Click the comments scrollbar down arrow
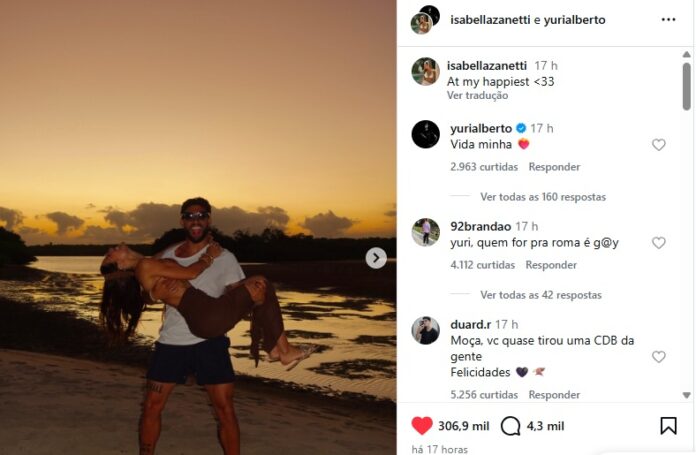The height and width of the screenshot is (455, 696). (x=686, y=395)
